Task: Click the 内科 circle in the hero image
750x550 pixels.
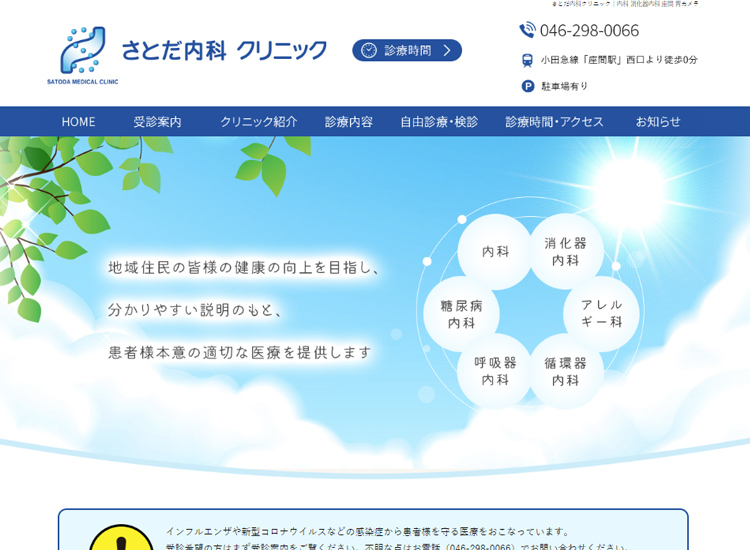Action: point(495,252)
